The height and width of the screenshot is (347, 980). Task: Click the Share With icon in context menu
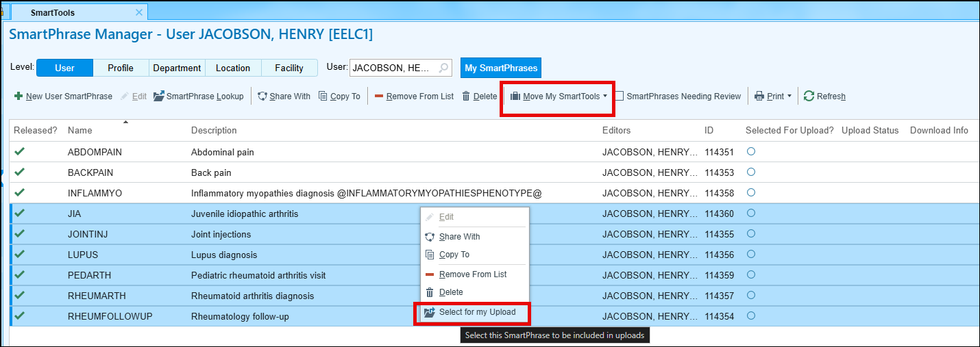click(430, 237)
